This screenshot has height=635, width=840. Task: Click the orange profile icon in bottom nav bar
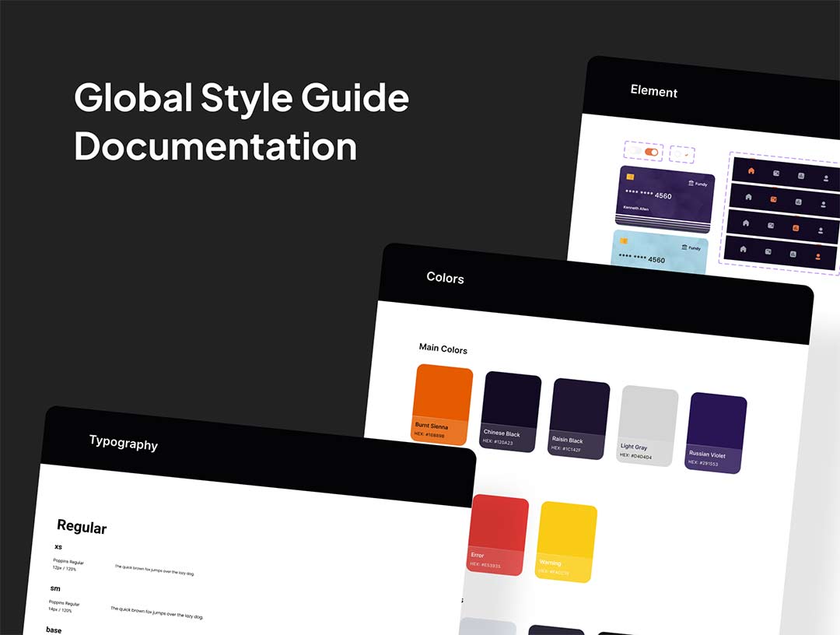(x=817, y=256)
